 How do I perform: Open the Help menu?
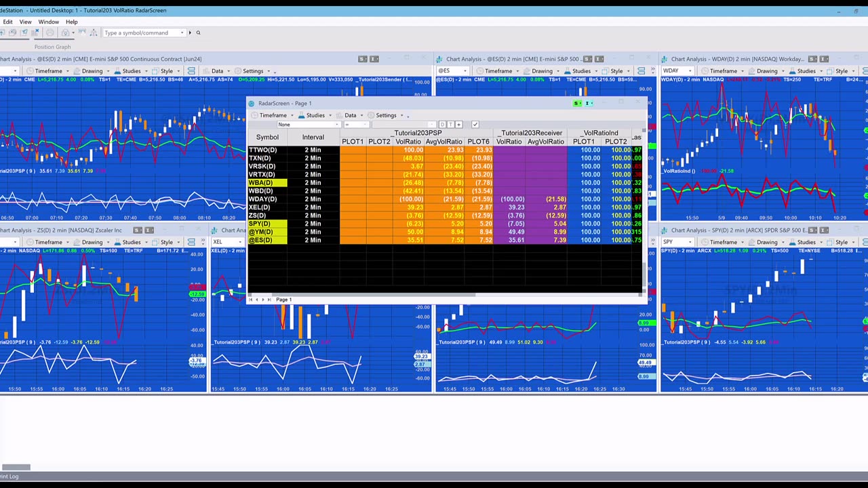pyautogui.click(x=71, y=22)
